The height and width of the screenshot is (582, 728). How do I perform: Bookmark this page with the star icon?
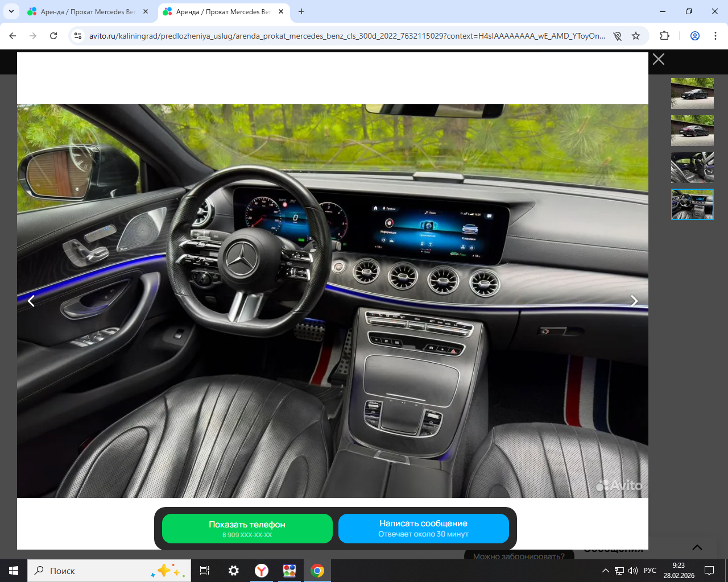pyautogui.click(x=636, y=36)
